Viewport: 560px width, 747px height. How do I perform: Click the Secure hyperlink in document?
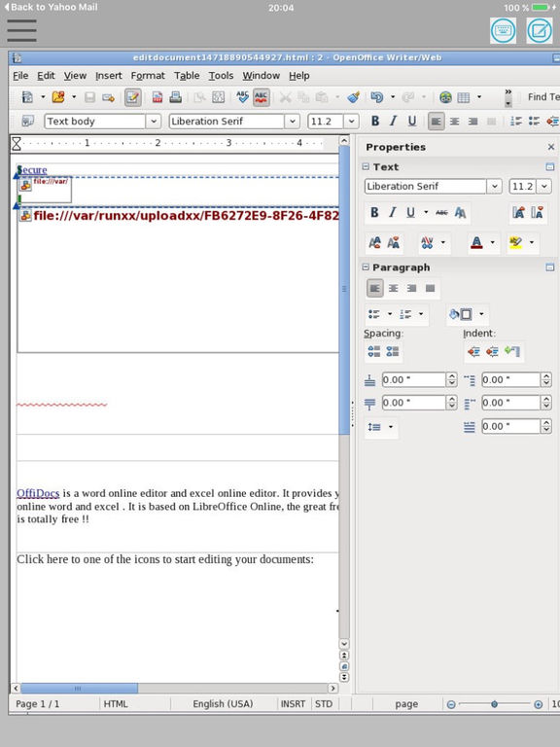click(x=32, y=170)
